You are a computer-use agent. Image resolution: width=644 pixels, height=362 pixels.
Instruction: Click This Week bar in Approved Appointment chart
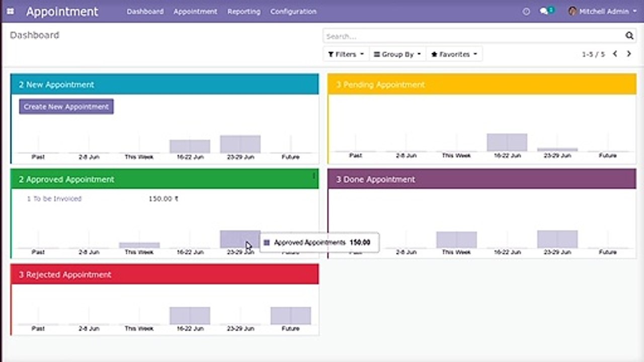tap(139, 245)
